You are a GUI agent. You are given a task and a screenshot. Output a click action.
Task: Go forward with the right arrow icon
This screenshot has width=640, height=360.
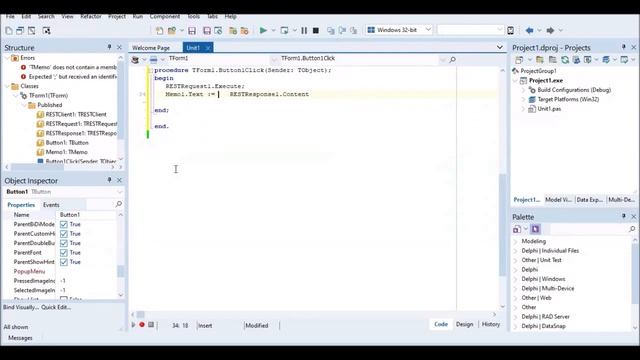[550, 31]
